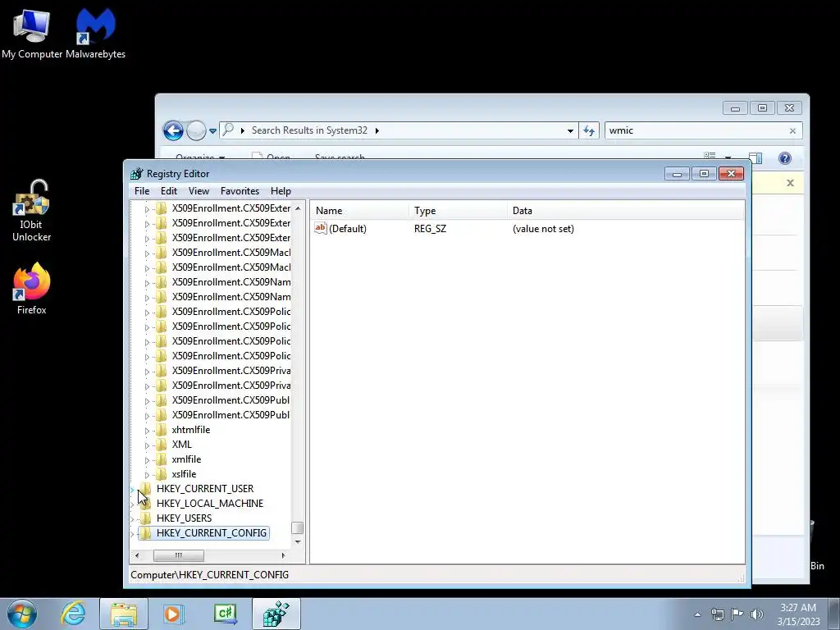840x630 pixels.
Task: Select the xslfile key
Action: click(184, 473)
